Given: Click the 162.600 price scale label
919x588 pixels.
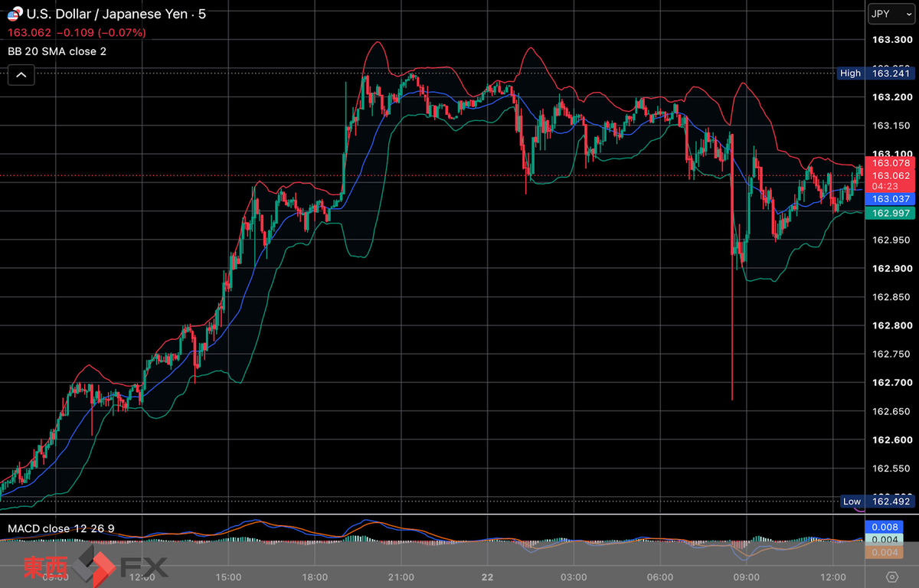Looking at the screenshot, I should click(891, 440).
